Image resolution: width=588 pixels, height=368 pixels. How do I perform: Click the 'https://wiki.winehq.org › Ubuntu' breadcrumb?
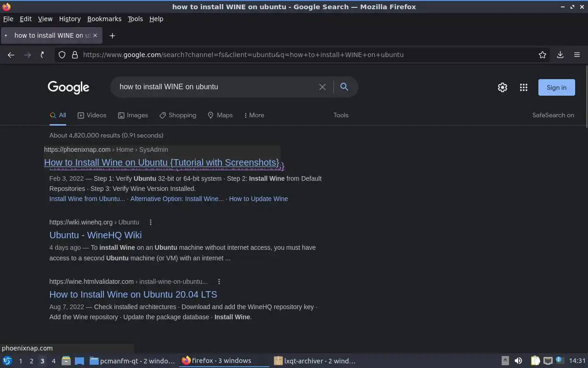94,222
